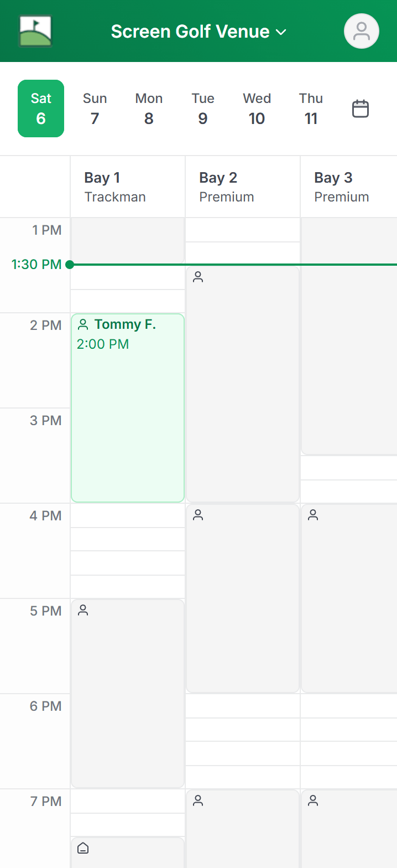Click the golf flag app logo
The width and height of the screenshot is (397, 868).
(x=35, y=31)
